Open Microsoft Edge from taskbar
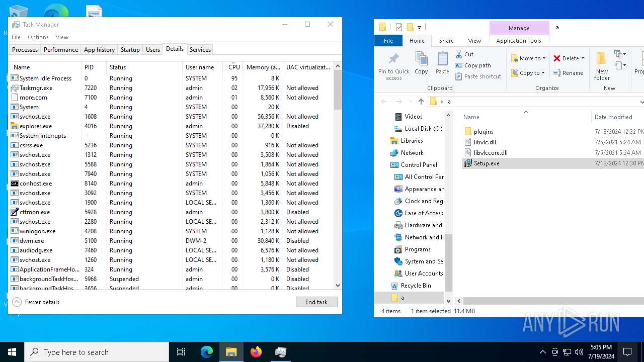 pyautogui.click(x=207, y=352)
